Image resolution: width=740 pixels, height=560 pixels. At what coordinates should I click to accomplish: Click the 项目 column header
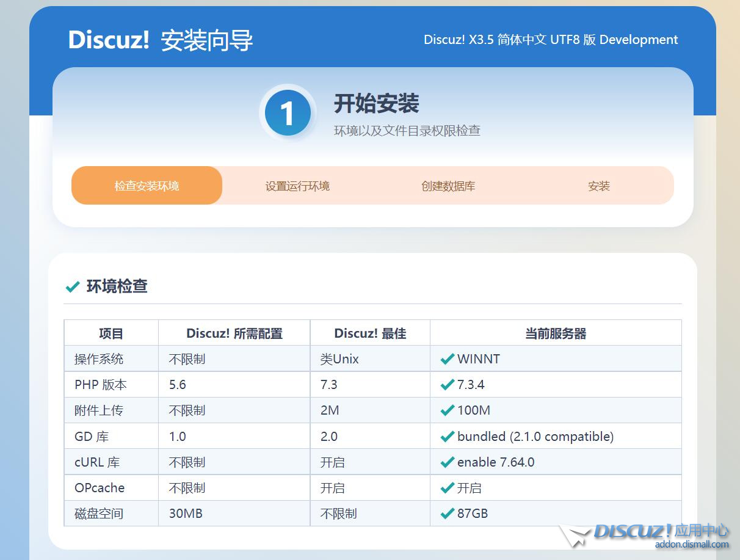pyautogui.click(x=111, y=333)
